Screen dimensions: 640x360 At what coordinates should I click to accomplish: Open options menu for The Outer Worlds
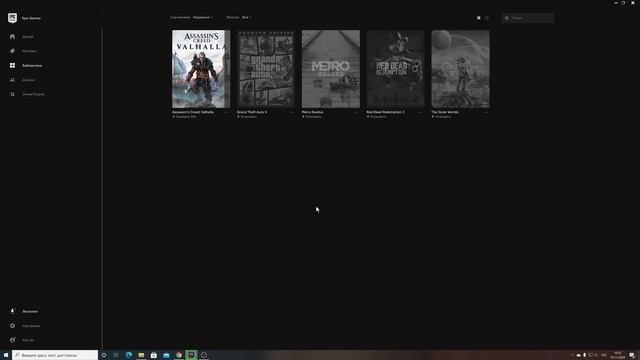click(x=486, y=112)
